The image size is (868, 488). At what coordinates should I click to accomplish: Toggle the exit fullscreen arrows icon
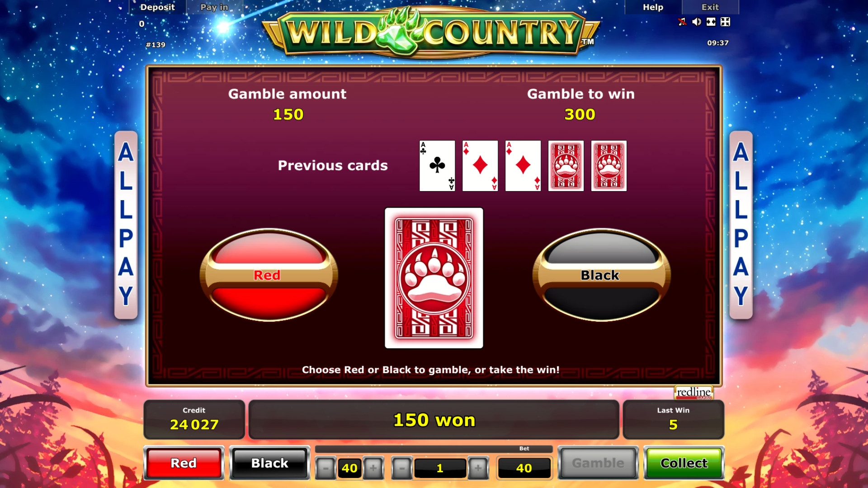725,22
